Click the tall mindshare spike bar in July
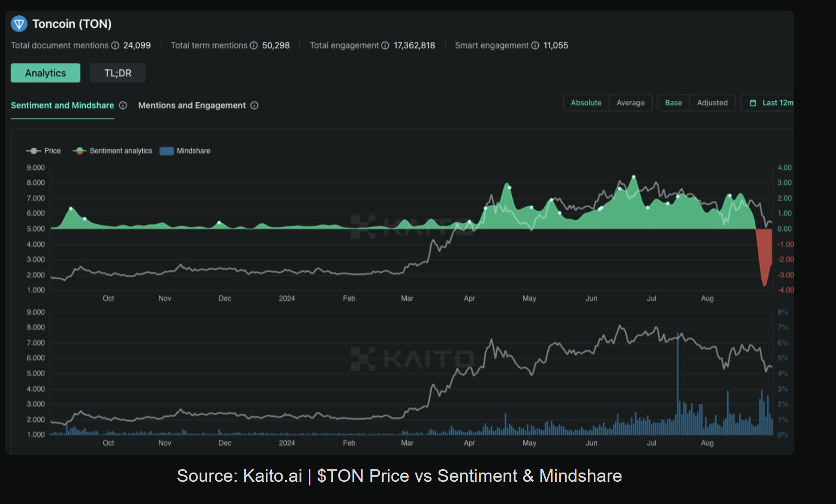 coord(678,384)
